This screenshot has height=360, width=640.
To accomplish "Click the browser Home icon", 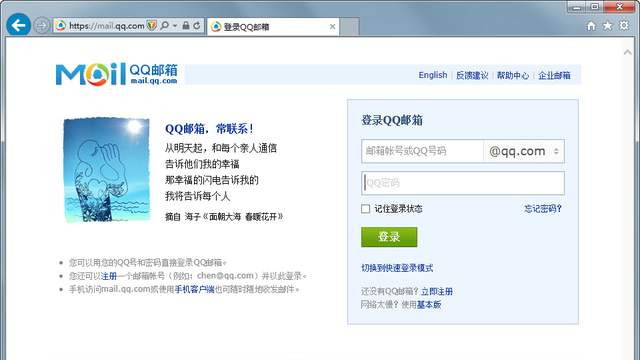I will pos(591,26).
